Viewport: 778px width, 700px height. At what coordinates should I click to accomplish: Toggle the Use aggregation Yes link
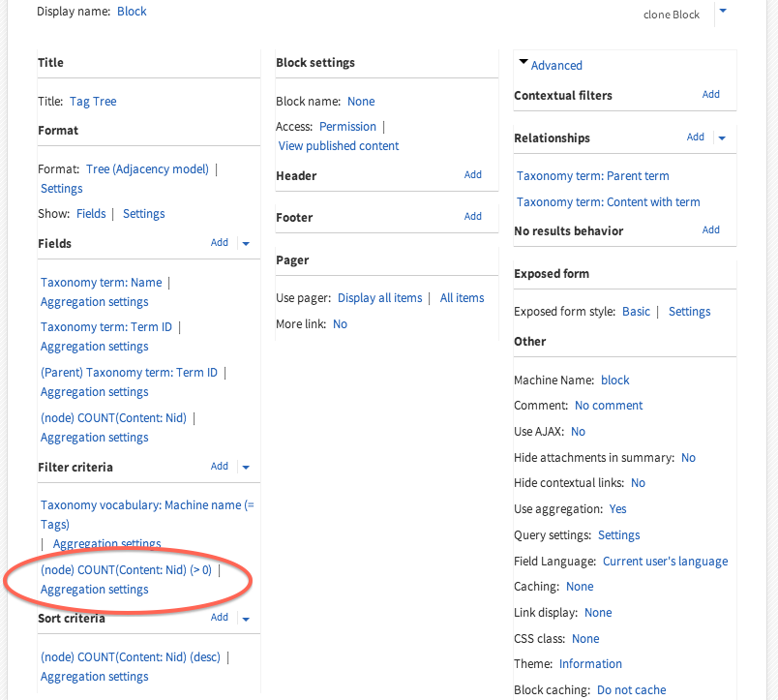click(617, 509)
